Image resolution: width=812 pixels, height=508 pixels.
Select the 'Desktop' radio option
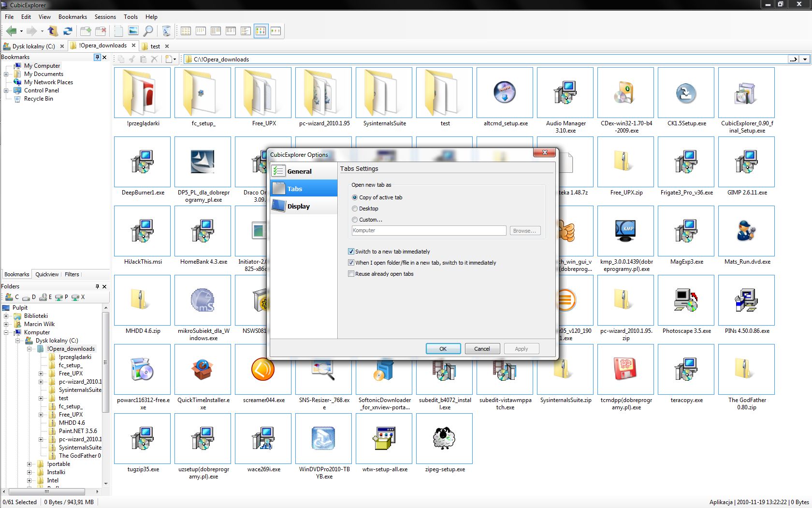365,209
